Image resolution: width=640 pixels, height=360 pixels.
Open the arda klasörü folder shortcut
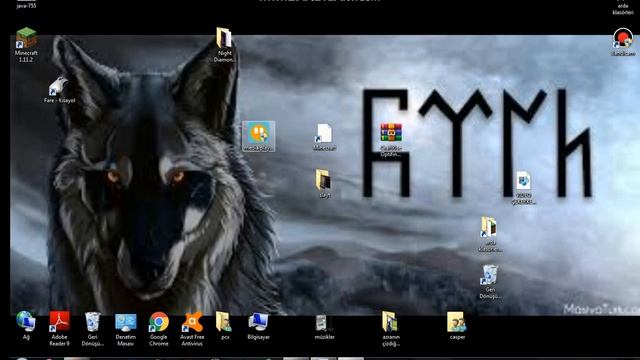[x=490, y=235]
